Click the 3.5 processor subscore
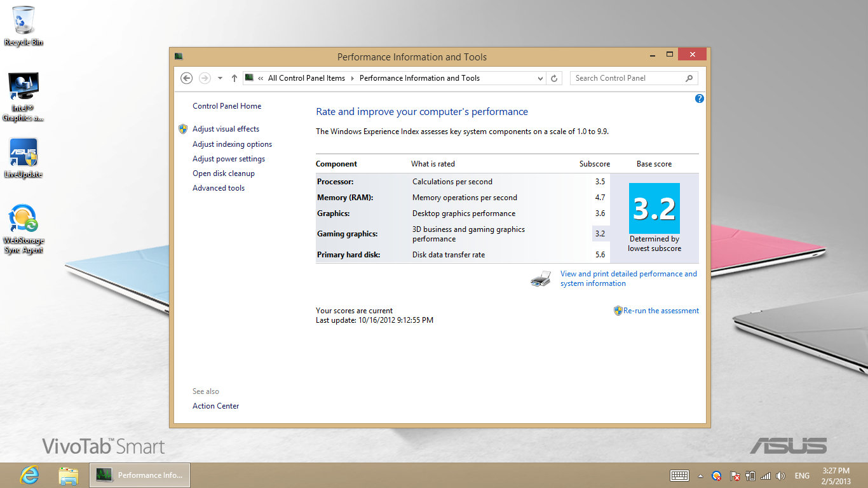Screen dimensions: 868x488 click(600, 182)
